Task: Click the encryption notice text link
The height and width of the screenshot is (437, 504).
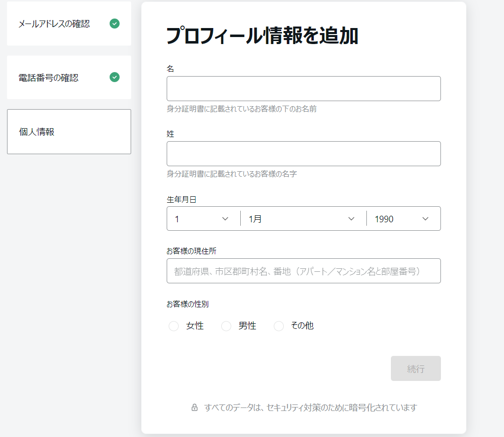Action: (314, 408)
